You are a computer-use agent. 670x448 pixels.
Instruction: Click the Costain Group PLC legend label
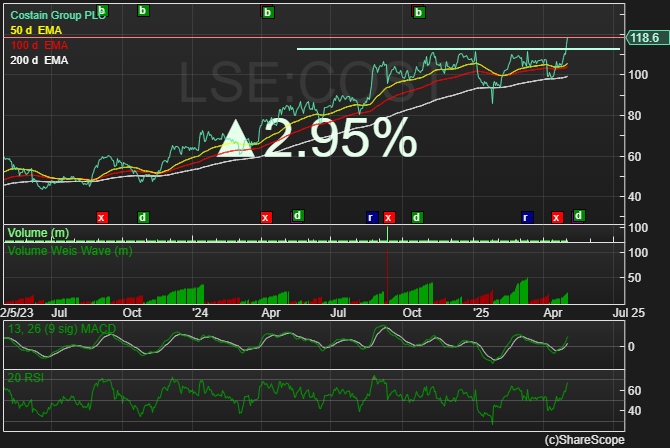[58, 15]
